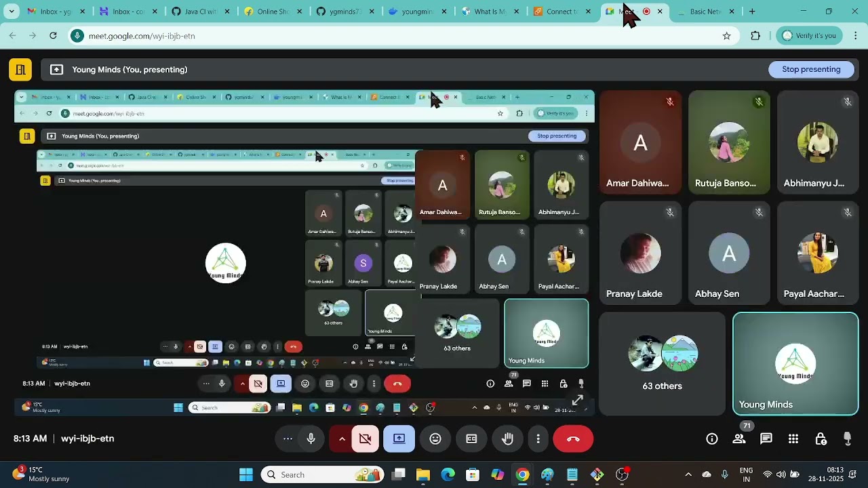This screenshot has width=868, height=488.
Task: Reload the Meet page
Action: coord(53,35)
